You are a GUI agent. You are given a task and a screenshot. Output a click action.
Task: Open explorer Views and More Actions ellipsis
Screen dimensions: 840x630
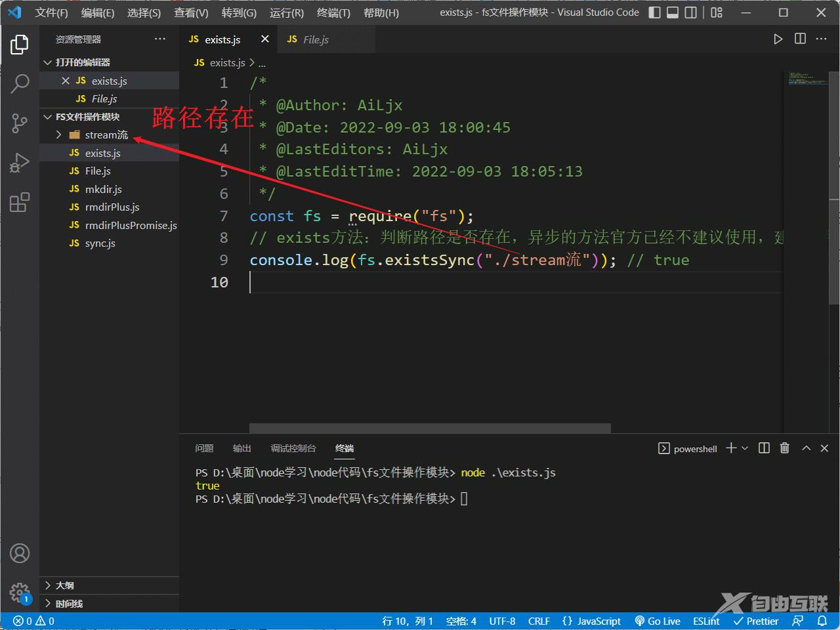[x=160, y=39]
